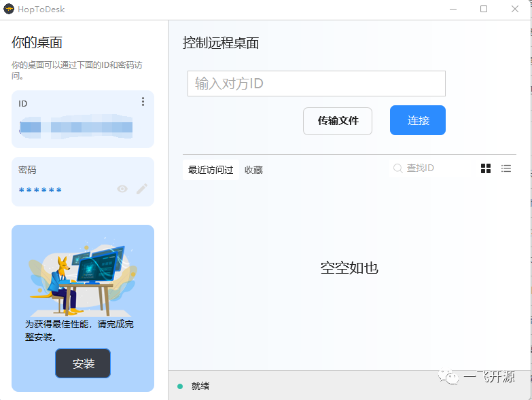
Task: Click into the 查找ID search box
Action: click(x=435, y=168)
